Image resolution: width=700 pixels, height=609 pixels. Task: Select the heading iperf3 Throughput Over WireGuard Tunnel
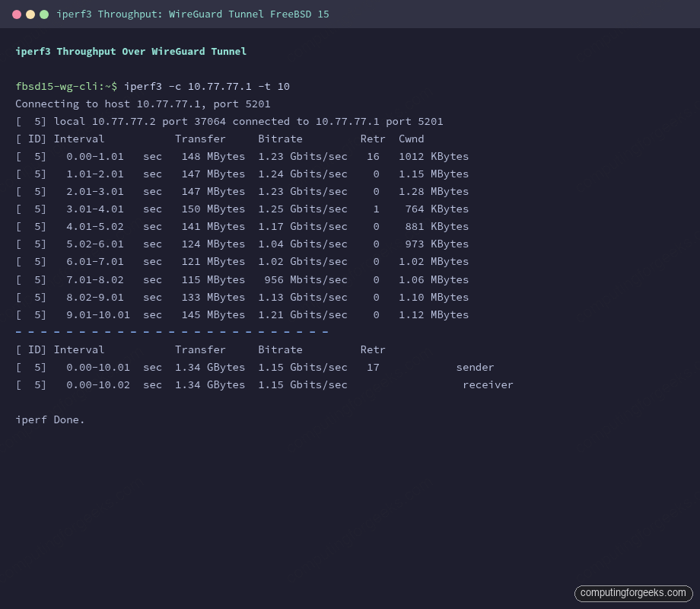(x=130, y=51)
